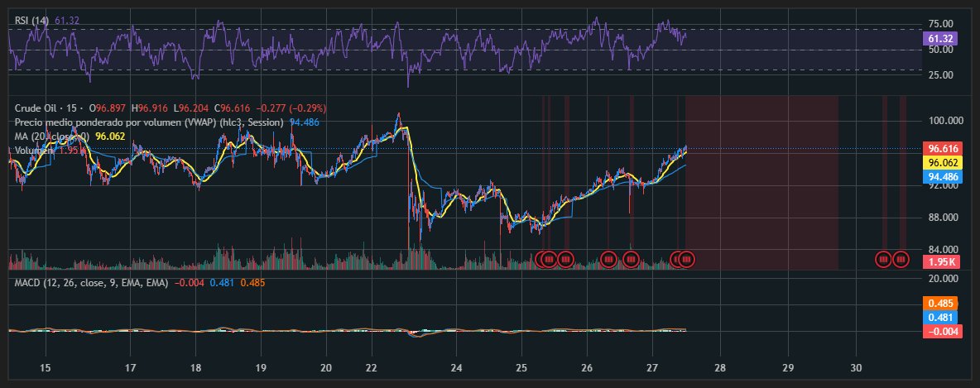
Task: Click the later economic event marker on the 25th
Action: click(565, 259)
